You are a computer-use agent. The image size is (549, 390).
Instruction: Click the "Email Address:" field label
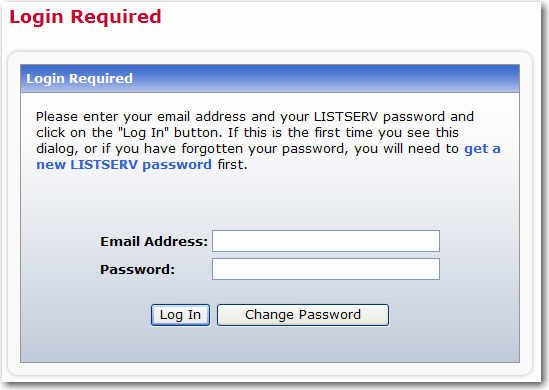pyautogui.click(x=154, y=241)
